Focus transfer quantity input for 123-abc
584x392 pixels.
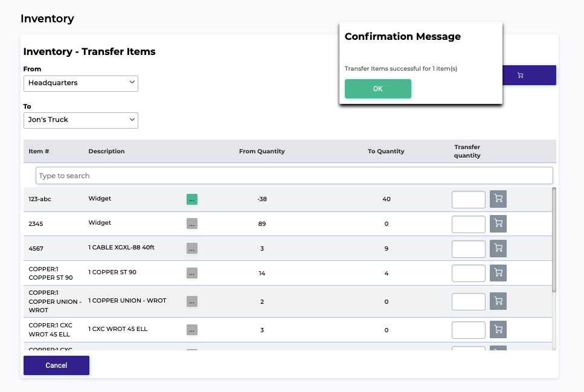click(x=468, y=199)
